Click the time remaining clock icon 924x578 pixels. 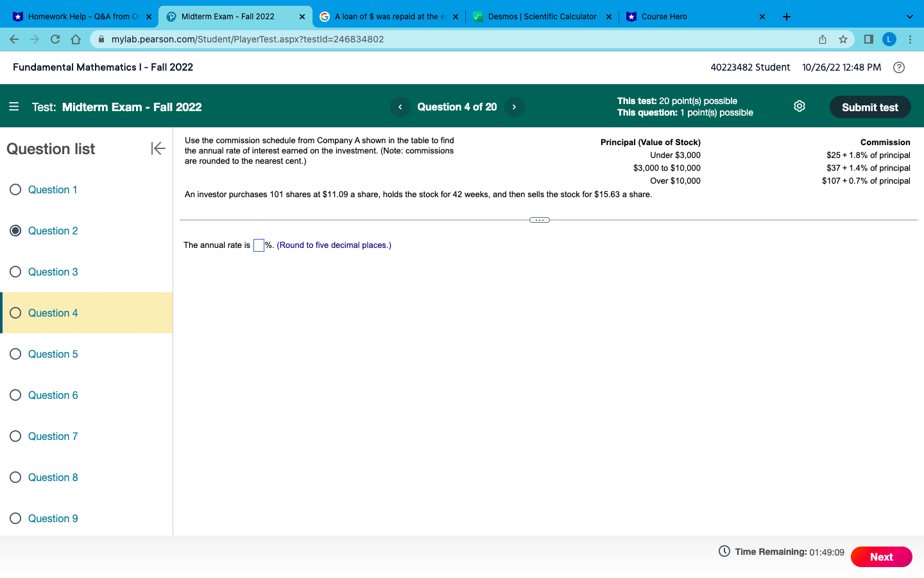[723, 552]
